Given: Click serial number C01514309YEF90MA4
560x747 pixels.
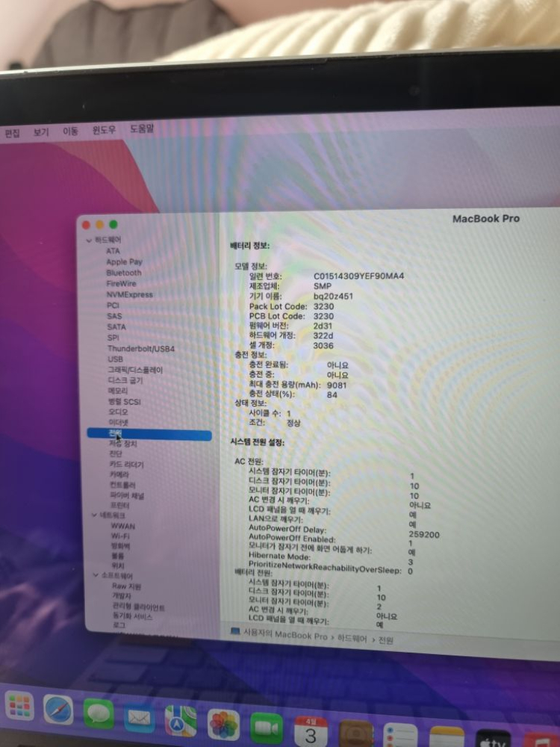Looking at the screenshot, I should point(358,276).
